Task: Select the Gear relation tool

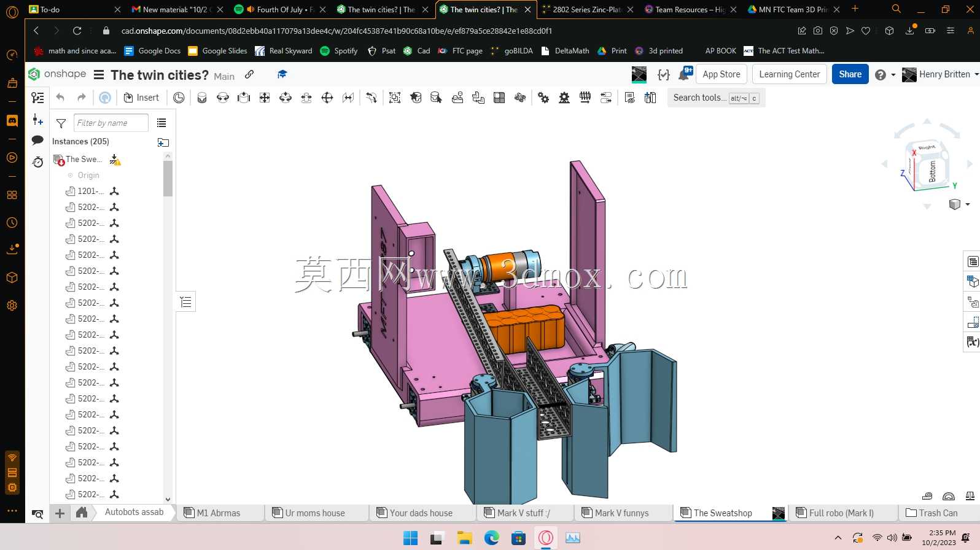Action: (543, 98)
